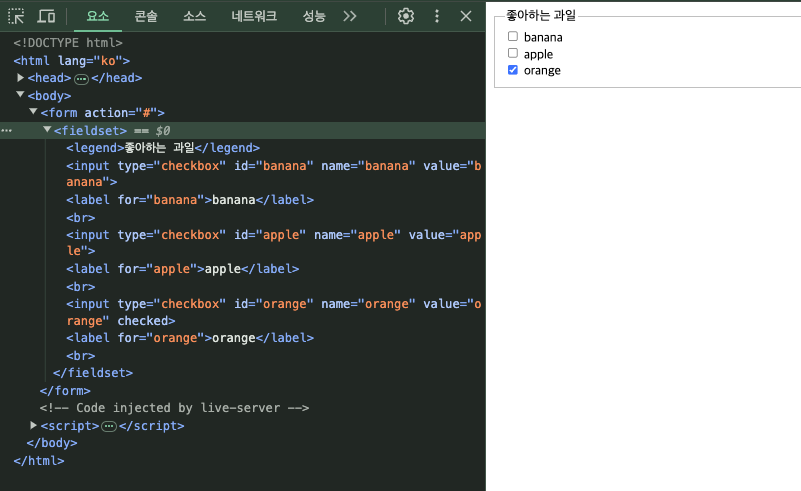The height and width of the screenshot is (491, 801).
Task: Switch to the 소스 tab
Action: click(x=194, y=16)
